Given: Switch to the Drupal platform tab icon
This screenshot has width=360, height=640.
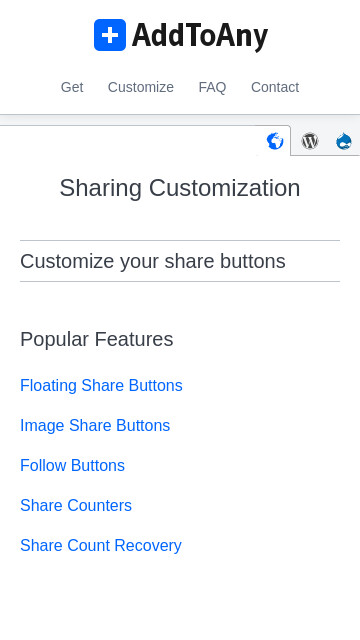Looking at the screenshot, I should click(344, 141).
